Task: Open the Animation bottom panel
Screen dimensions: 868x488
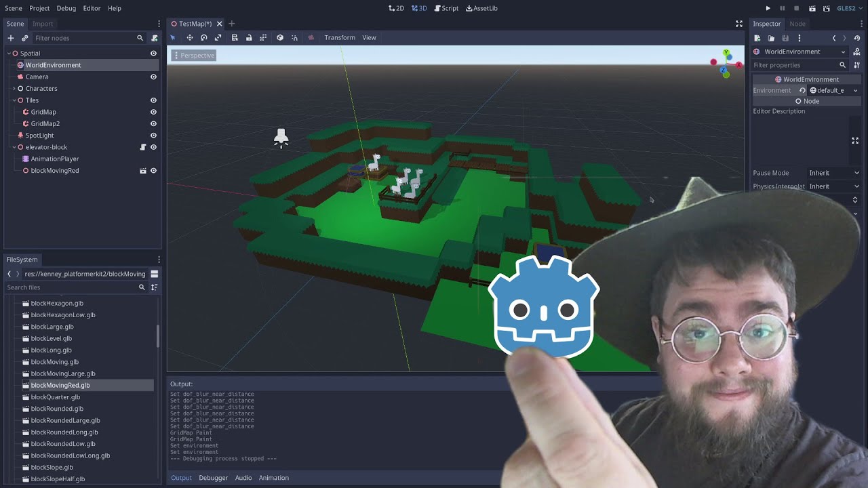Action: (x=274, y=478)
